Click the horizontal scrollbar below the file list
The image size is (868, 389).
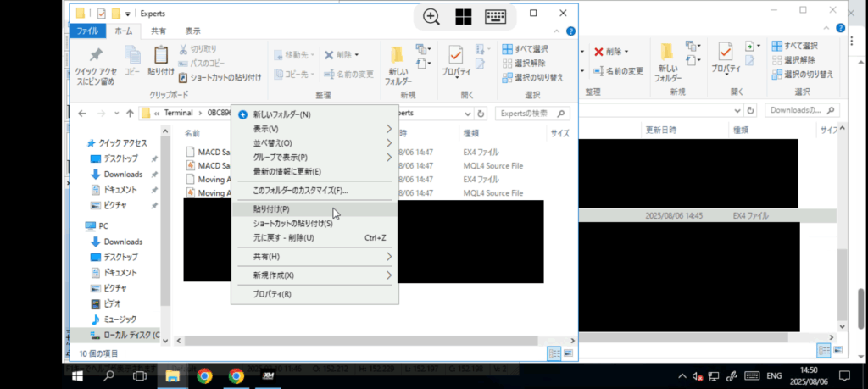tap(356, 340)
